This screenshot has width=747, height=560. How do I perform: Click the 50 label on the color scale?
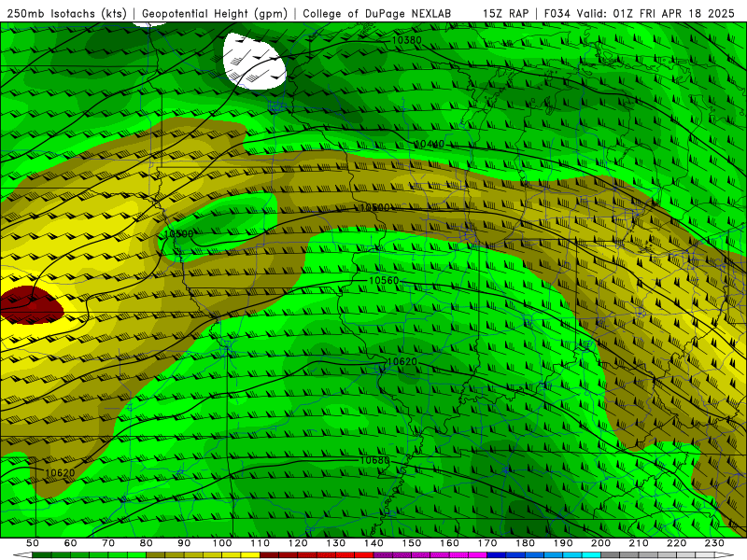pyautogui.click(x=33, y=543)
